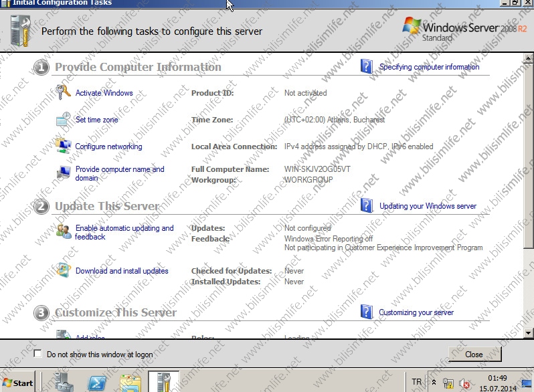Click the muted volume tray icon

[x=464, y=383]
